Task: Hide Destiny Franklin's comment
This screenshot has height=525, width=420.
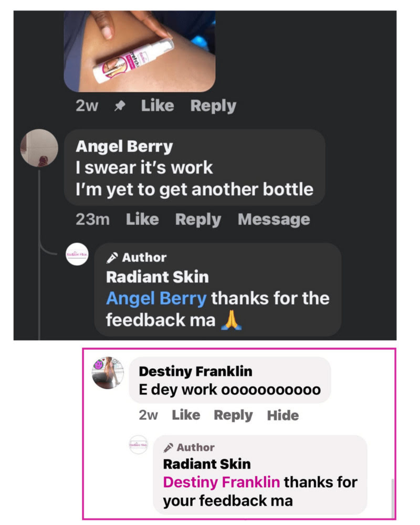Action: pos(283,415)
